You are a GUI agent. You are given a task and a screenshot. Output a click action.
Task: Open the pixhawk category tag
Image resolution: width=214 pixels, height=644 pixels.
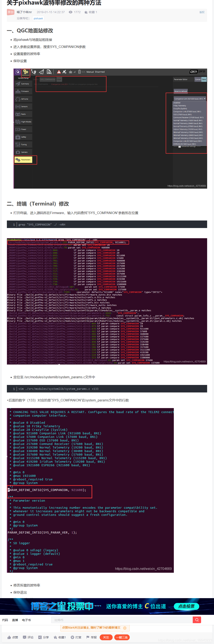tap(38, 19)
